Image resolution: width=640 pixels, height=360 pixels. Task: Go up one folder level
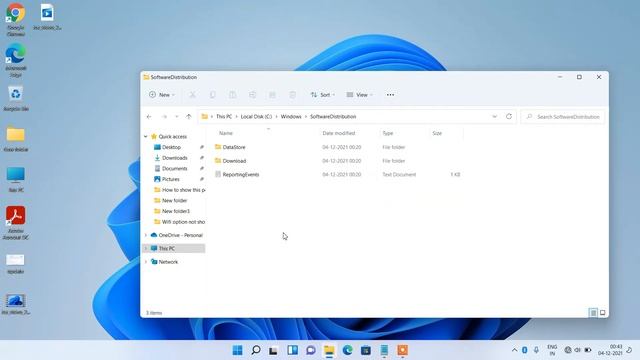(x=189, y=117)
